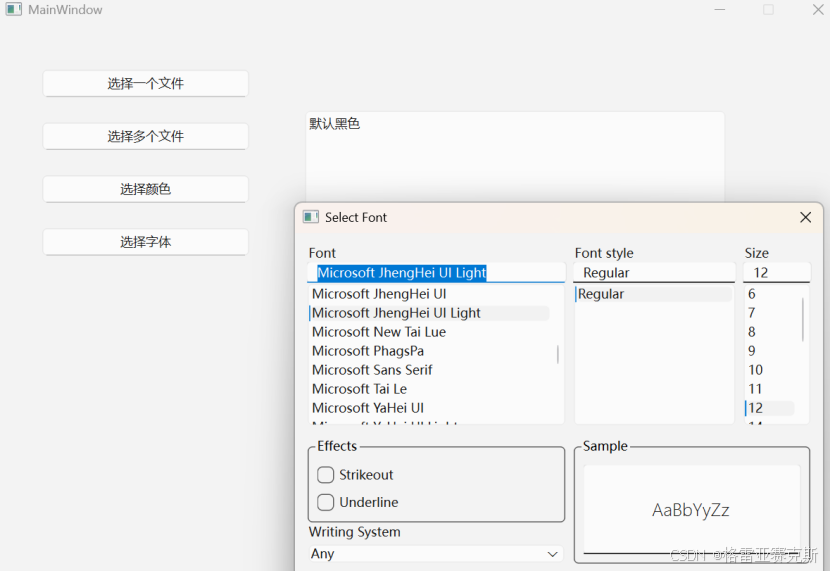
Task: Click the size list scrollbar
Action: (x=803, y=320)
